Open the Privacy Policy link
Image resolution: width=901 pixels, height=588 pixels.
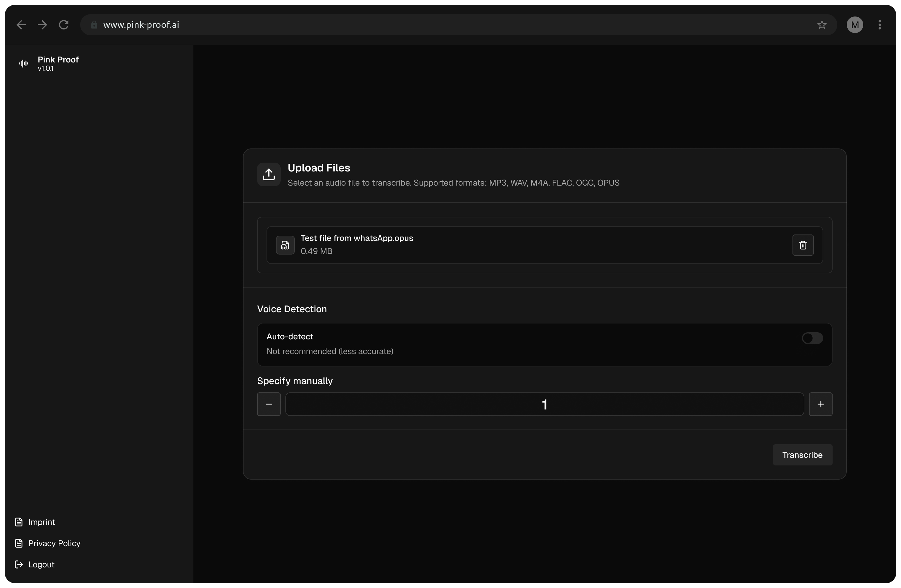point(54,543)
